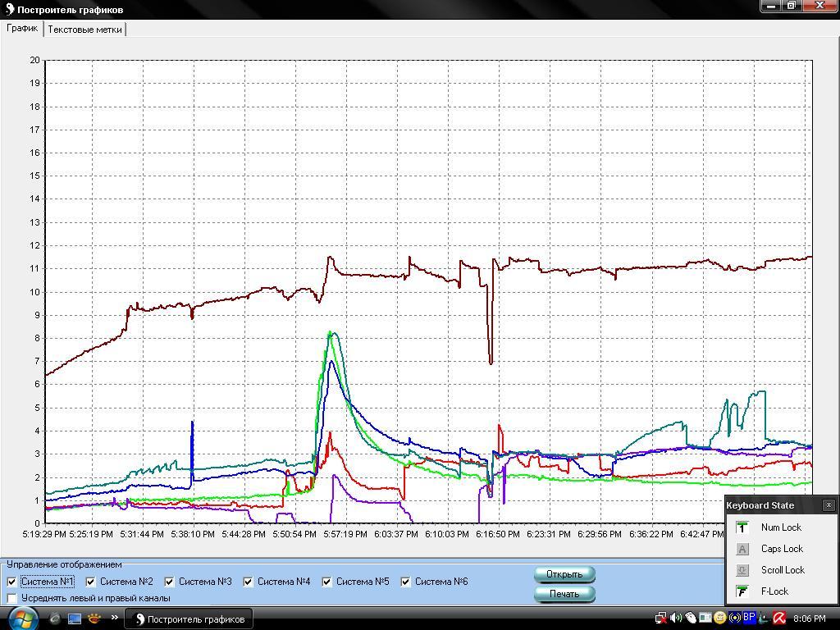This screenshot has width=840, height=630.
Task: Disable the Система №6 checkbox
Action: tap(405, 582)
